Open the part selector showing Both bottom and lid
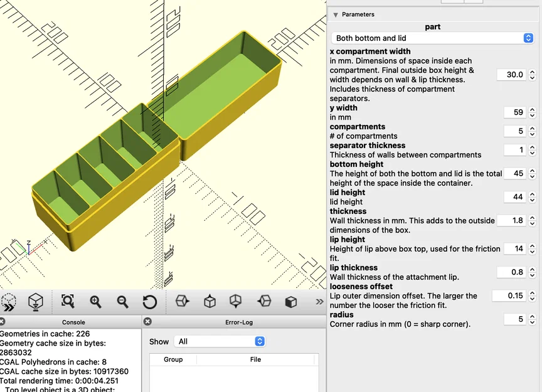The width and height of the screenshot is (542, 392). point(433,38)
